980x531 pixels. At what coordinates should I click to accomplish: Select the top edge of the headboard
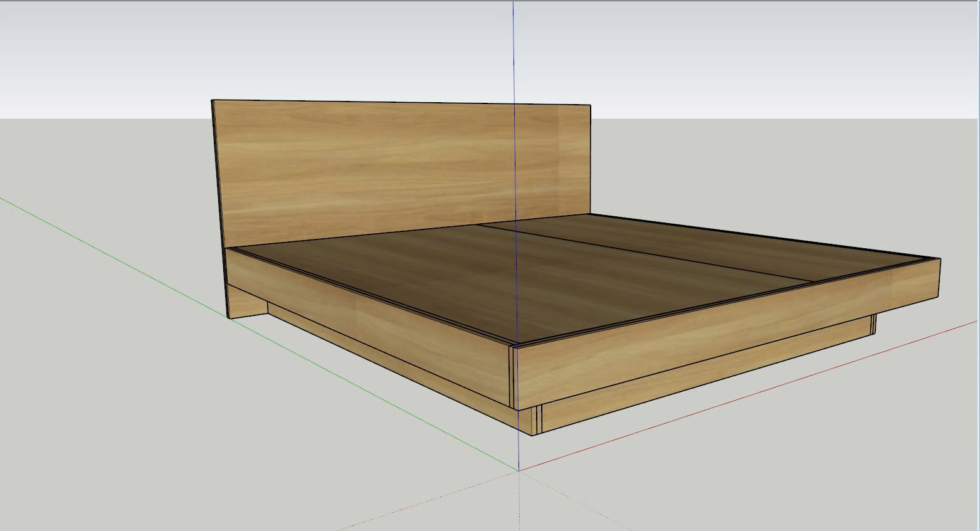point(401,102)
